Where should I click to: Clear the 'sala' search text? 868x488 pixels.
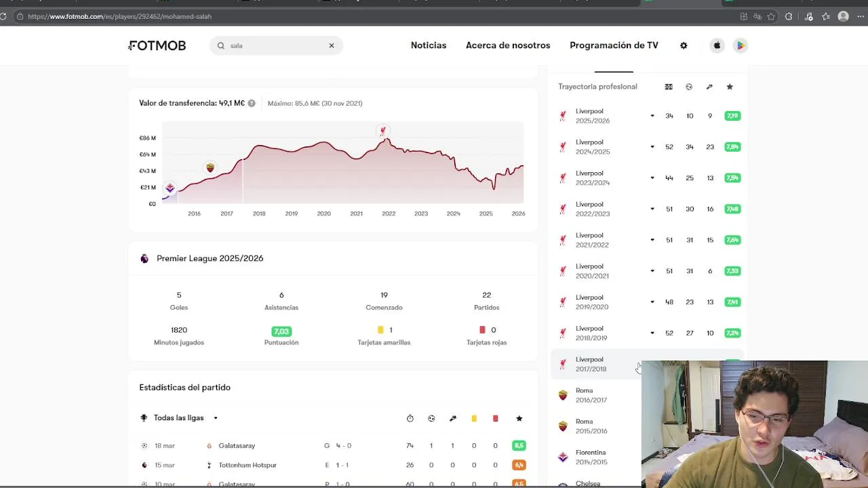point(332,45)
